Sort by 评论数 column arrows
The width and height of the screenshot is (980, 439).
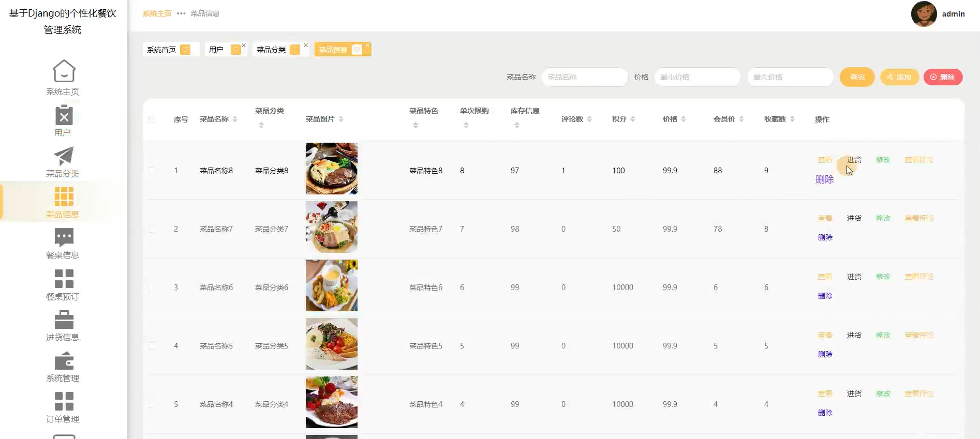coord(589,119)
